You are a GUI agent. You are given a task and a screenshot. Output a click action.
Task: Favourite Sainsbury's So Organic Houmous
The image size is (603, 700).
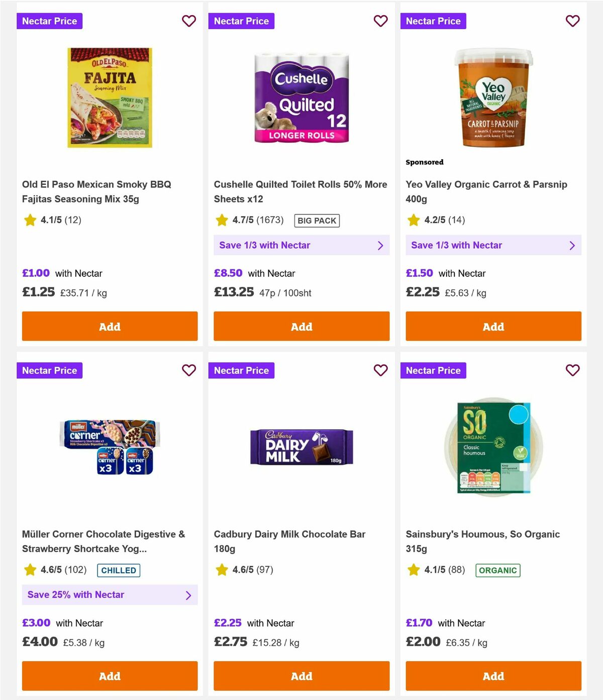click(573, 370)
